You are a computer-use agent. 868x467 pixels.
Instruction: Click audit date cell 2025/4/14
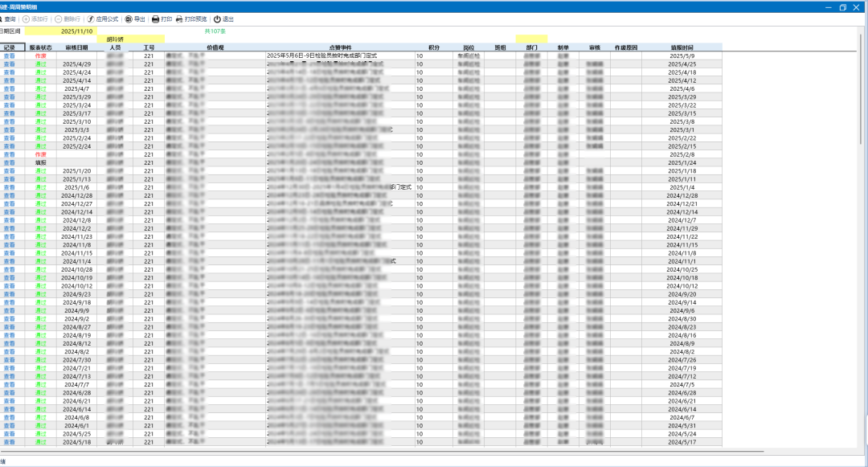point(76,81)
